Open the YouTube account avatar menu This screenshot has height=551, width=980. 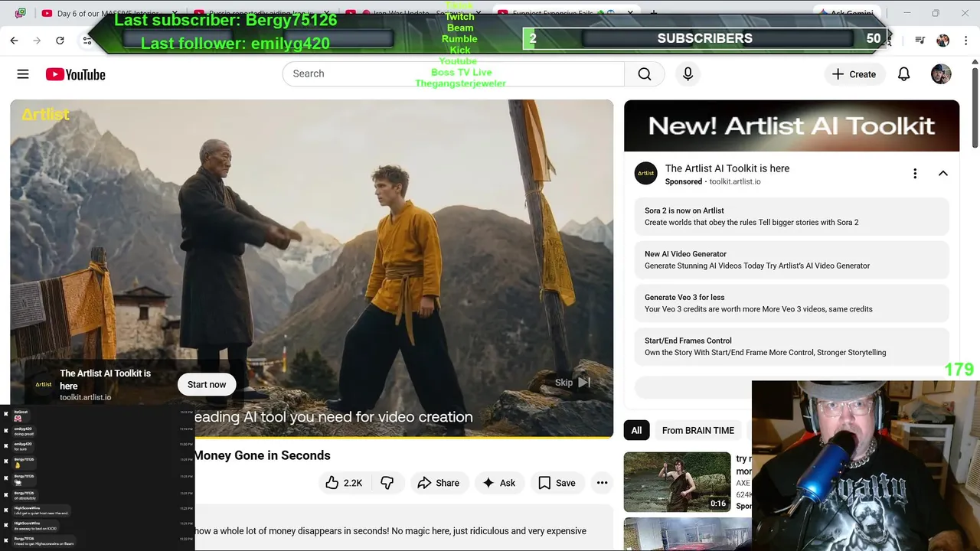(x=941, y=74)
